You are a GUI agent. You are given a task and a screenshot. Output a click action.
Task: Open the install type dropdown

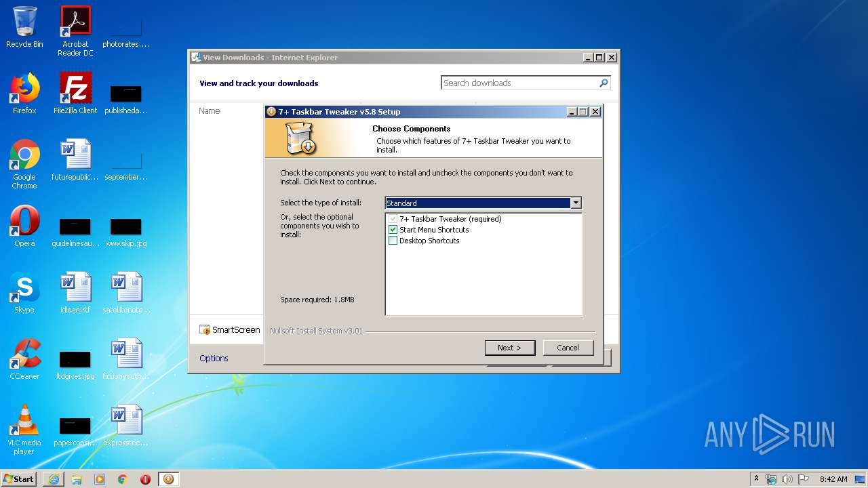tap(576, 203)
